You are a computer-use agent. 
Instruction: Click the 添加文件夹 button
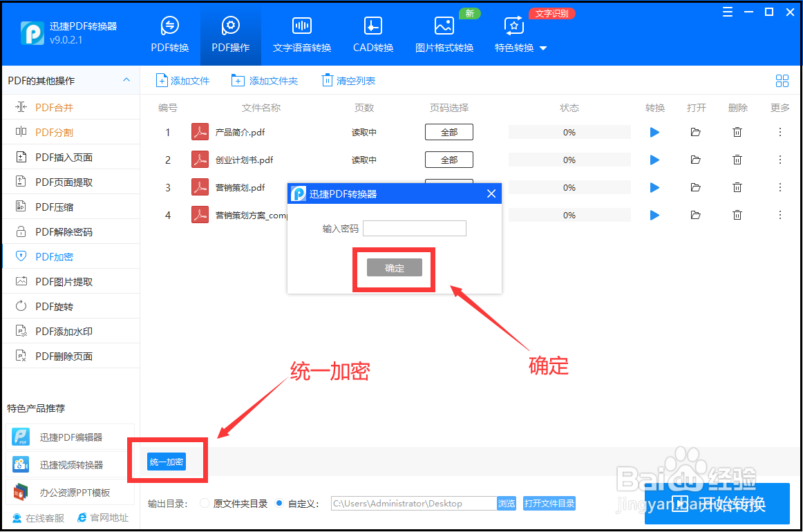pyautogui.click(x=264, y=80)
